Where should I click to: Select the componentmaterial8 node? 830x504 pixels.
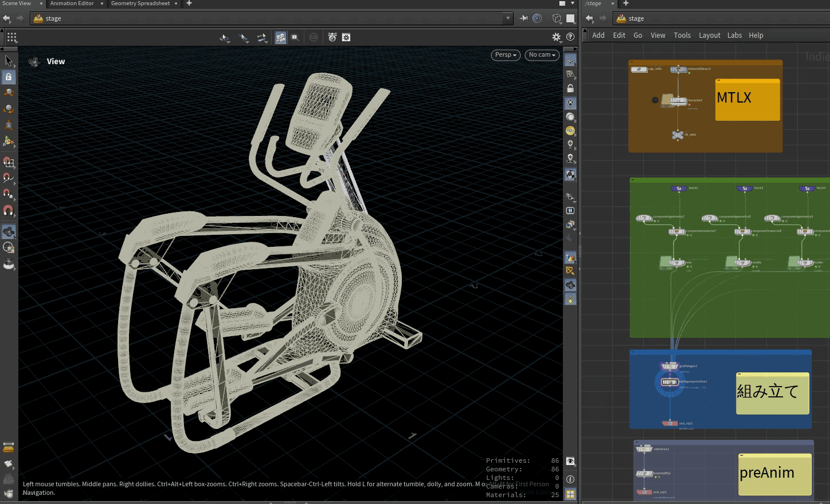[x=743, y=231]
